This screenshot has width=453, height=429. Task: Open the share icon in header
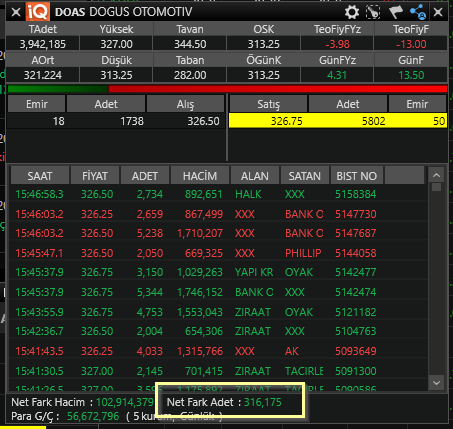coord(418,12)
